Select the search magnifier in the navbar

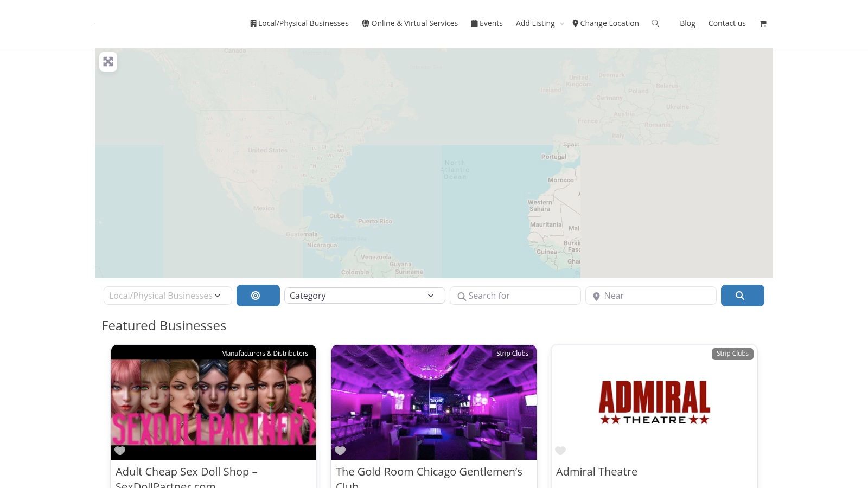click(655, 23)
